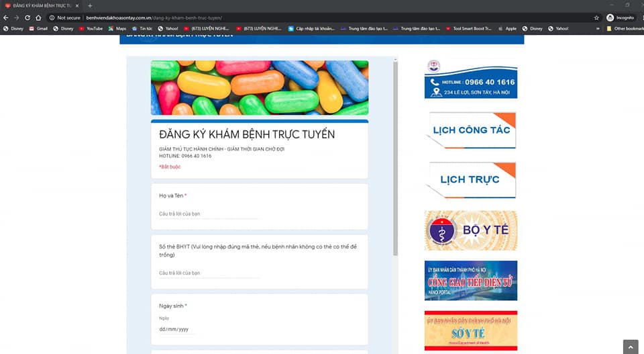The image size is (644, 354).
Task: Bookmark this page with the star icon
Action: pos(596,17)
